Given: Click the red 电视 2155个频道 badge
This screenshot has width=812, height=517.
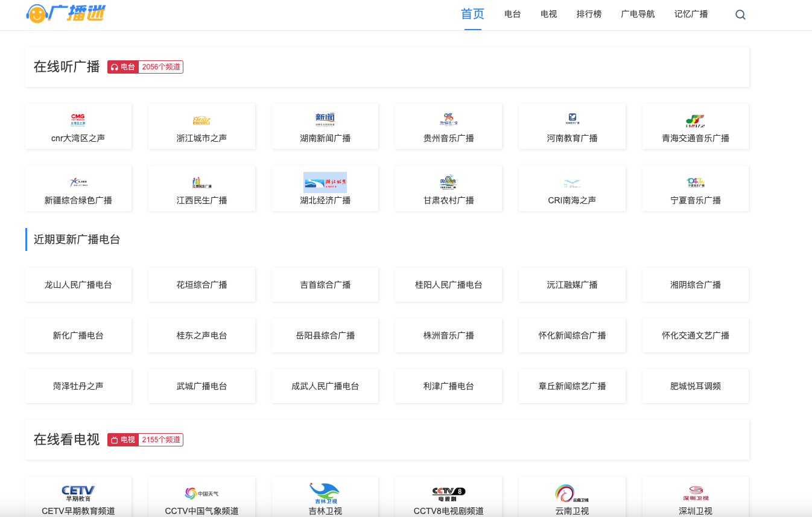Looking at the screenshot, I should pyautogui.click(x=145, y=440).
